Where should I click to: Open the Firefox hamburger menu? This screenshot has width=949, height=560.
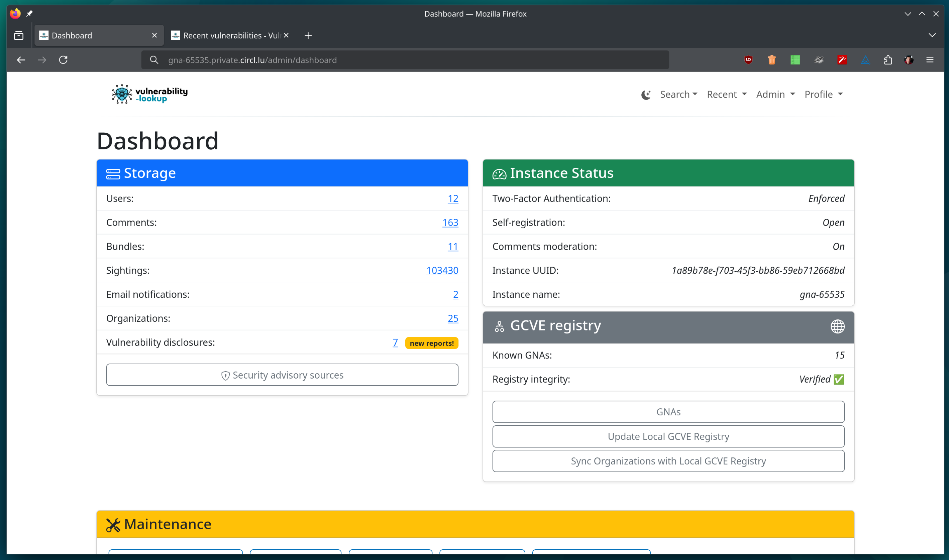click(x=930, y=59)
